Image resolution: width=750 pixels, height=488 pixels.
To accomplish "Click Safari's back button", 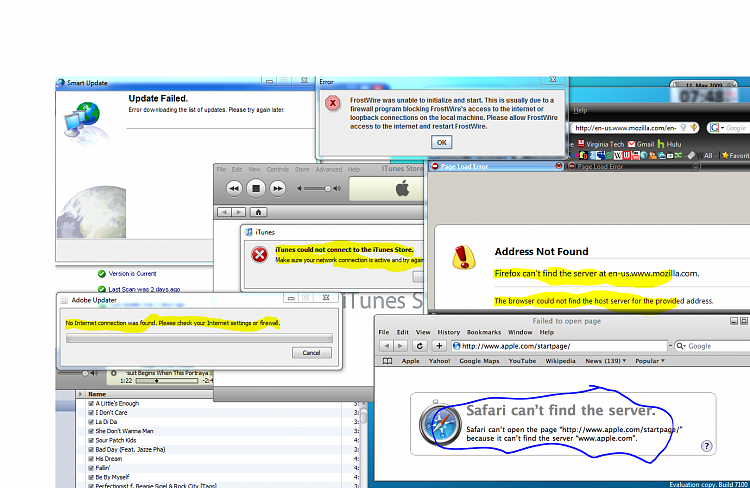I will 386,345.
